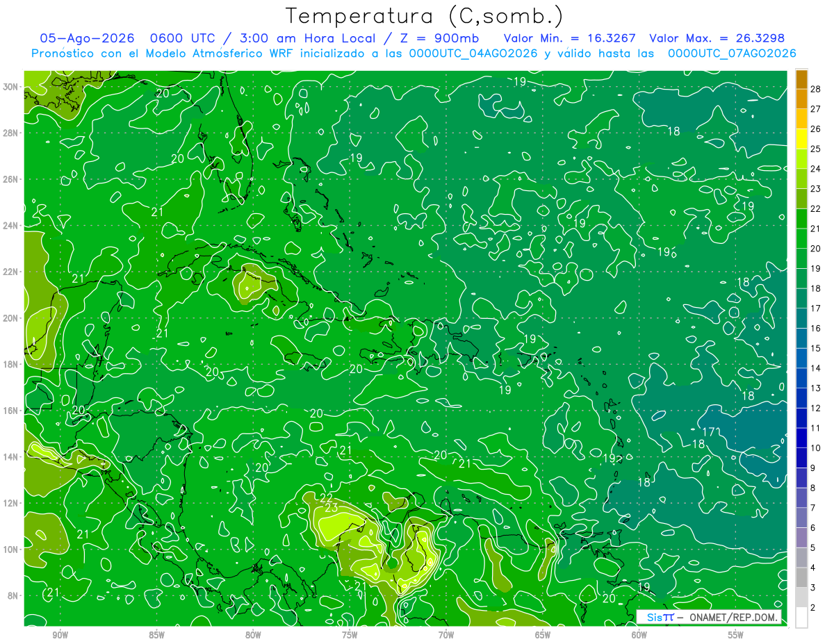The width and height of the screenshot is (834, 644).
Task: Click the gray swatch between 3 and 4
Action: (x=801, y=577)
